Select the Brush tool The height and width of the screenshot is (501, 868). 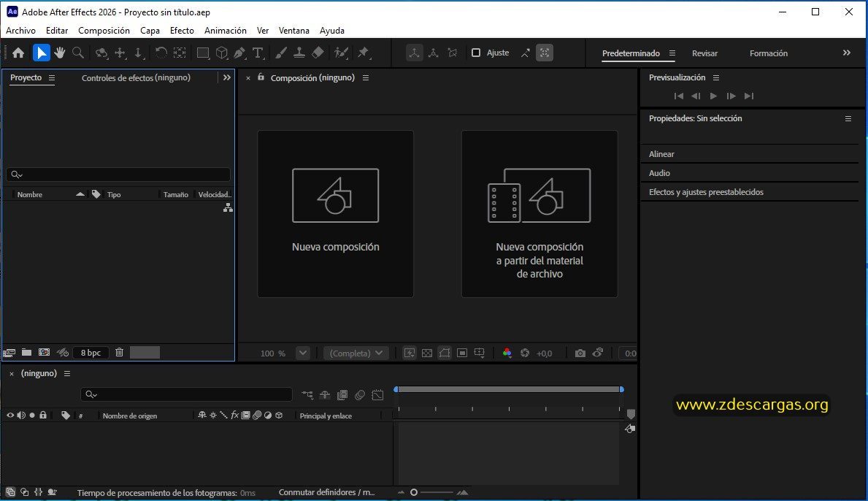pos(281,53)
